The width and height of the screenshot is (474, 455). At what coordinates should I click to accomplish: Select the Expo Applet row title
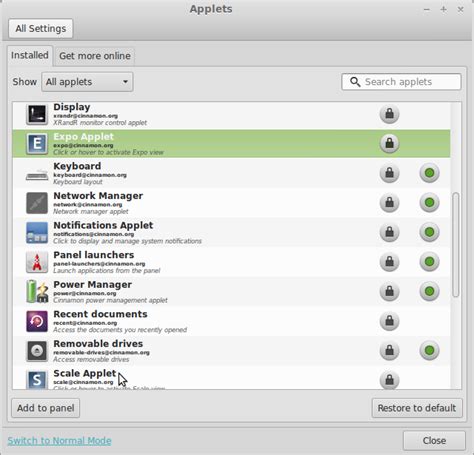(84, 137)
